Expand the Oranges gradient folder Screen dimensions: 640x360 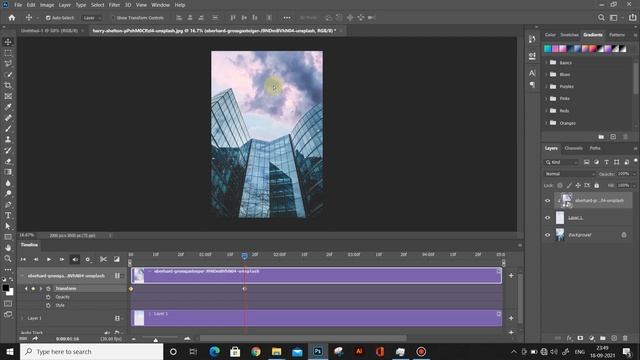(x=546, y=123)
